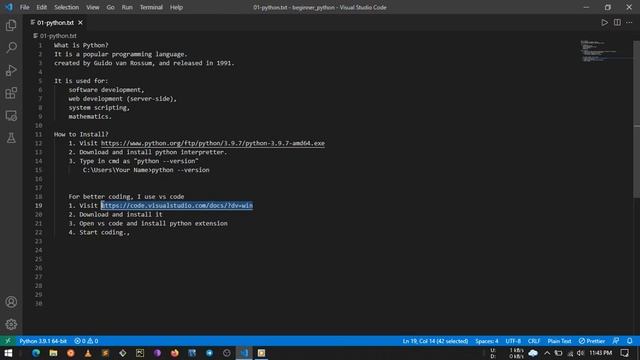Click the editor minimap preview

tap(605, 51)
